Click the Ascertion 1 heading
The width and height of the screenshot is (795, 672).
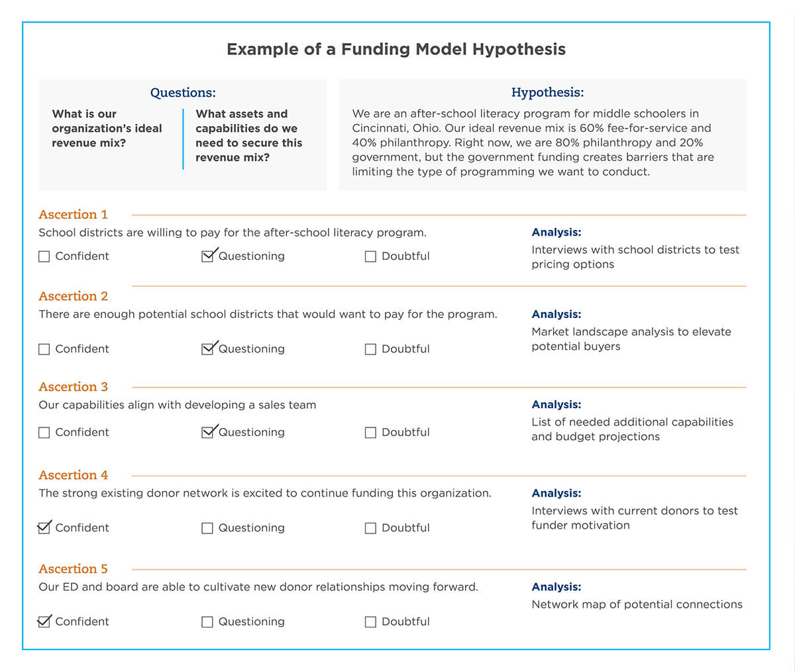[x=73, y=215]
